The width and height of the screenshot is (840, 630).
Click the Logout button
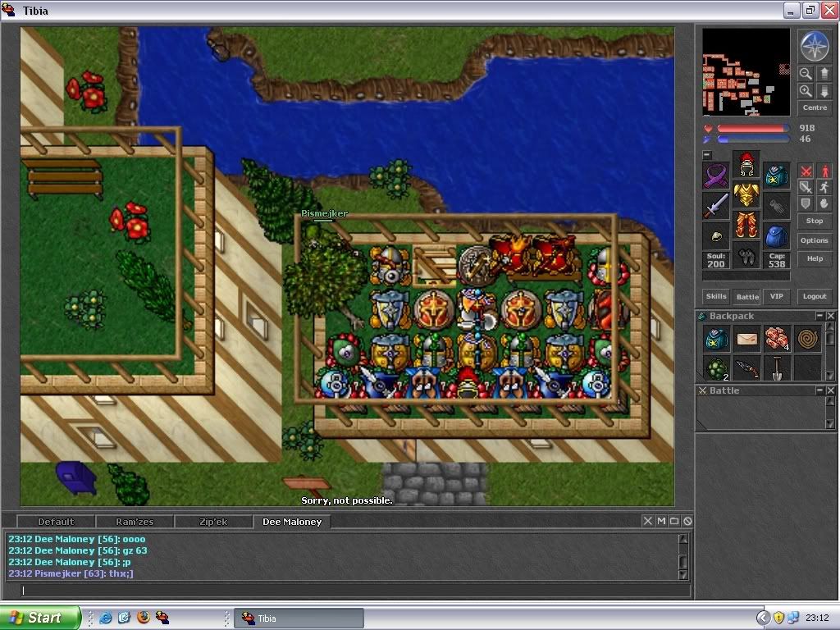pos(815,296)
